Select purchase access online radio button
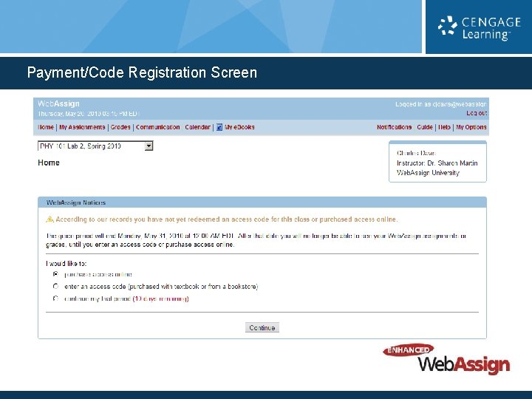532x399 pixels. pos(55,274)
